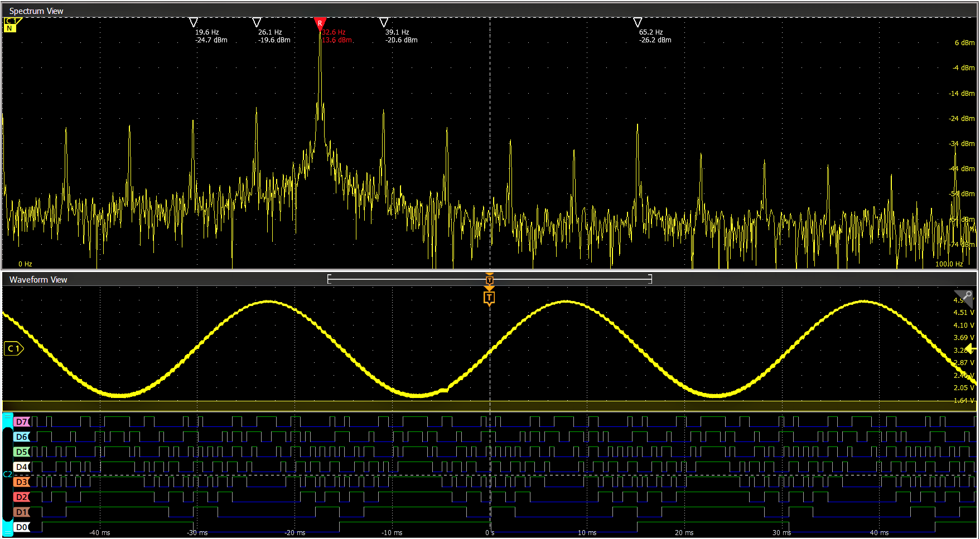Click the white peak marker triangle at 39.1 Hz
This screenshot has width=980, height=539.
point(384,22)
